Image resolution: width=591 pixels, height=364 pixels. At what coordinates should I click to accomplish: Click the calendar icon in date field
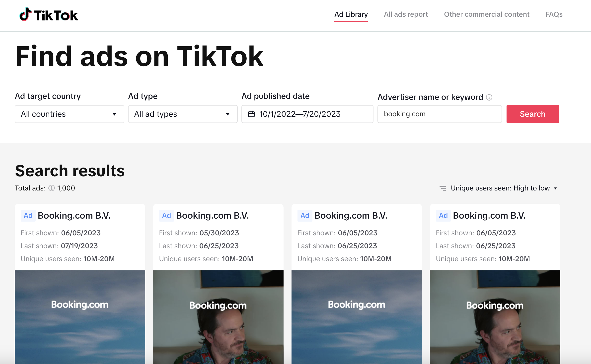(251, 114)
